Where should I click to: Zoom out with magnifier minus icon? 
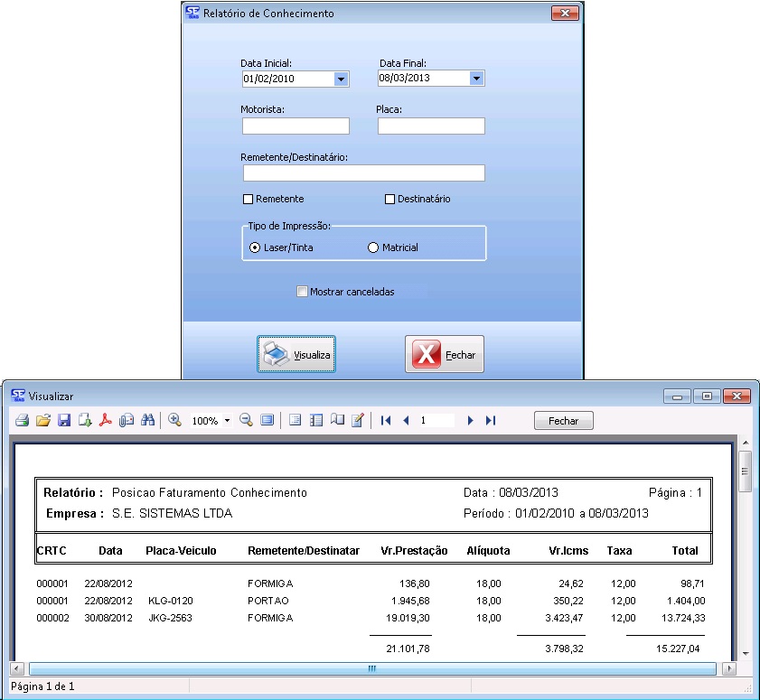click(246, 421)
